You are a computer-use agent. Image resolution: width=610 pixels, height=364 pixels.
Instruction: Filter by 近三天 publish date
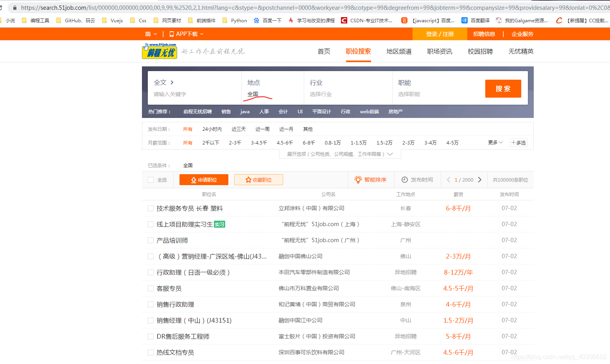click(239, 129)
